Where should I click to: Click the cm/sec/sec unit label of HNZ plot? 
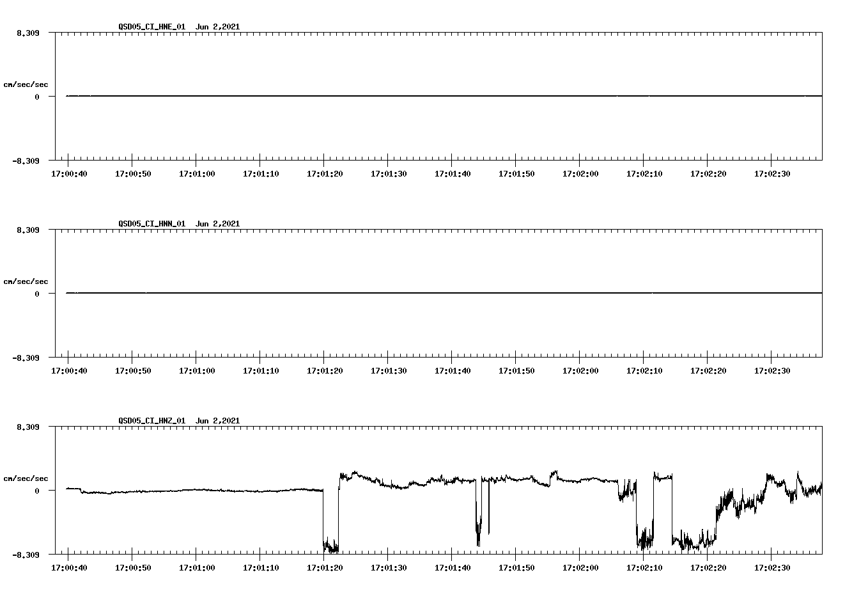26,478
